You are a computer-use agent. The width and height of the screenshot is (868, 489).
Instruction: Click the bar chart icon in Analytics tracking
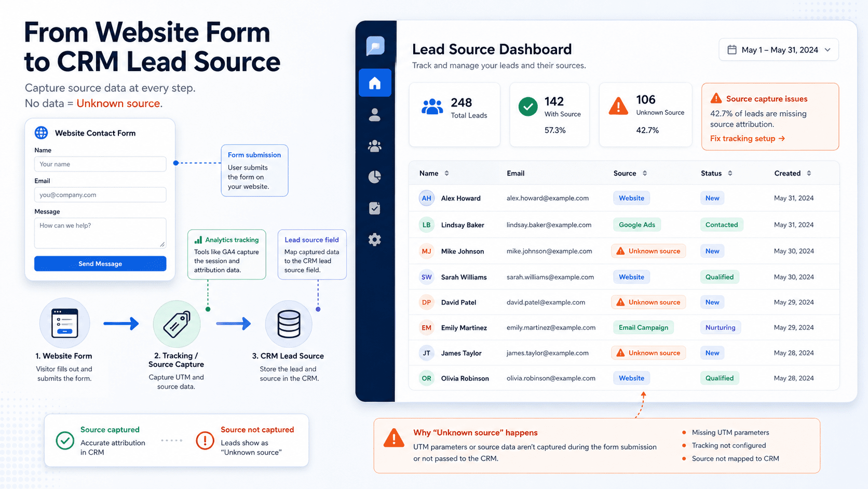(x=198, y=240)
